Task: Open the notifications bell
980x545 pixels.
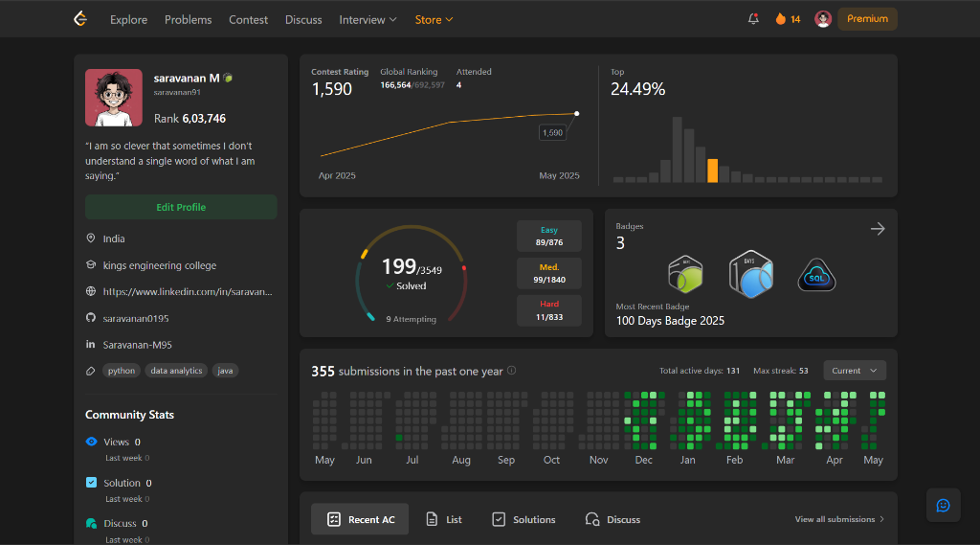Action: click(x=753, y=19)
